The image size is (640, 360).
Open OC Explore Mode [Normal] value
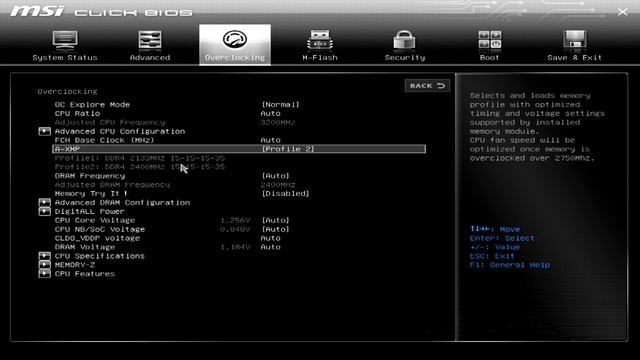point(280,104)
